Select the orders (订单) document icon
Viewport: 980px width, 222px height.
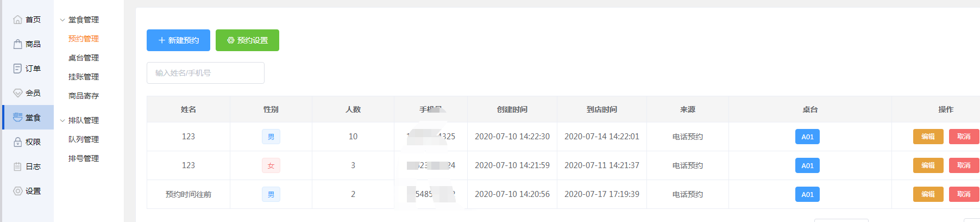coord(18,69)
